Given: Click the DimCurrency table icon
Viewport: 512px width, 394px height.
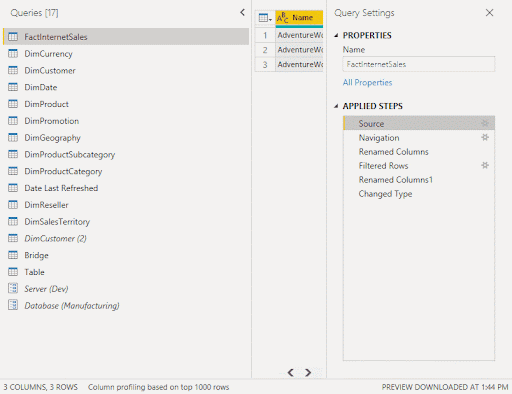Looking at the screenshot, I should (x=13, y=53).
